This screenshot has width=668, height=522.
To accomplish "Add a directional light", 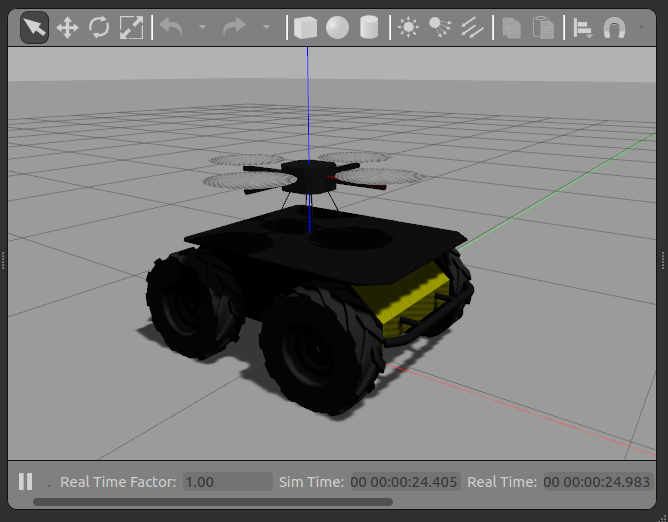I will 472,28.
